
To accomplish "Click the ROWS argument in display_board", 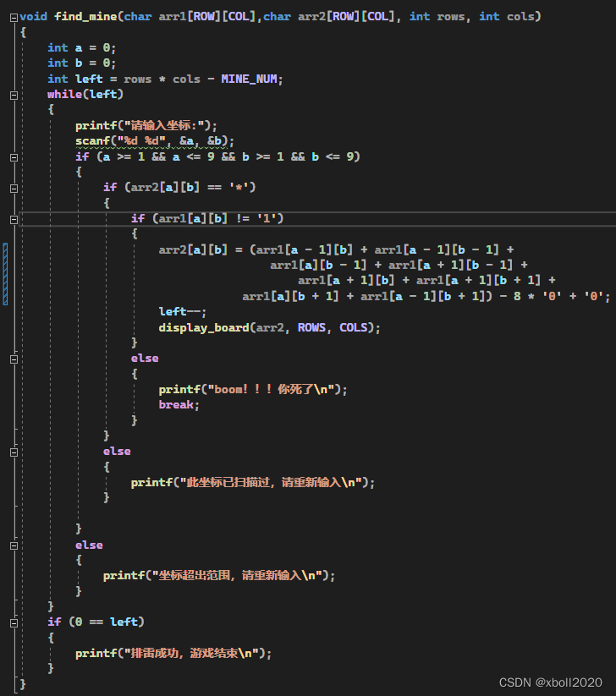I will (311, 327).
